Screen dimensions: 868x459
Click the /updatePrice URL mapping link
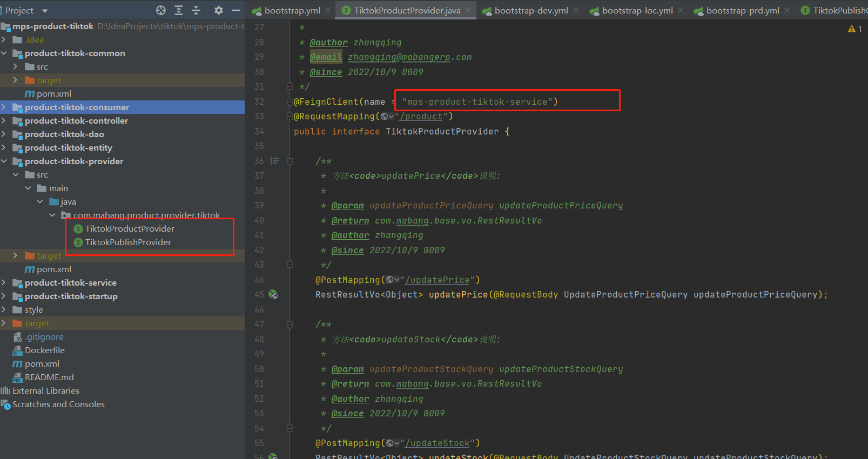pos(437,280)
